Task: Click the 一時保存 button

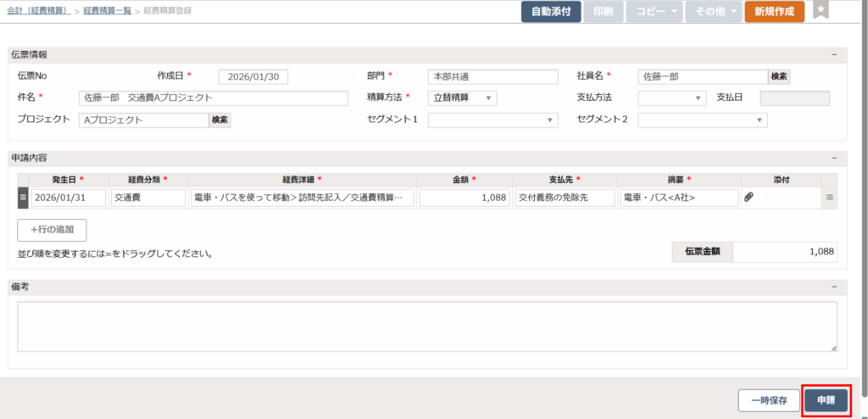Action: (x=768, y=399)
